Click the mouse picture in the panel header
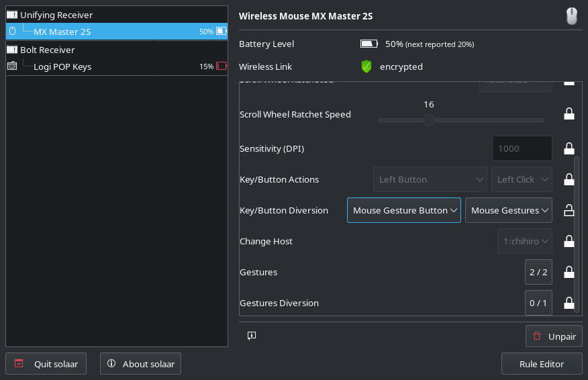The width and height of the screenshot is (588, 380). tap(571, 16)
